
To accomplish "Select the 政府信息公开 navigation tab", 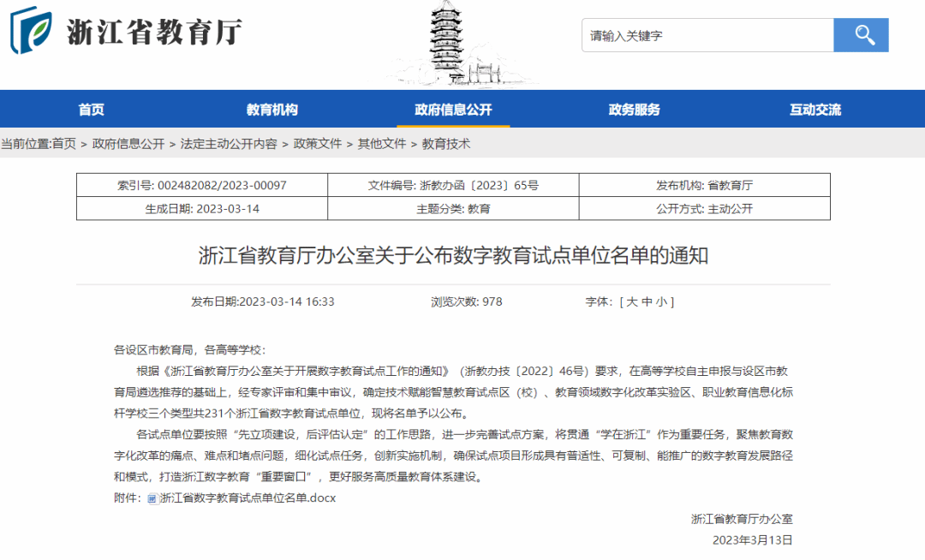I will point(453,110).
